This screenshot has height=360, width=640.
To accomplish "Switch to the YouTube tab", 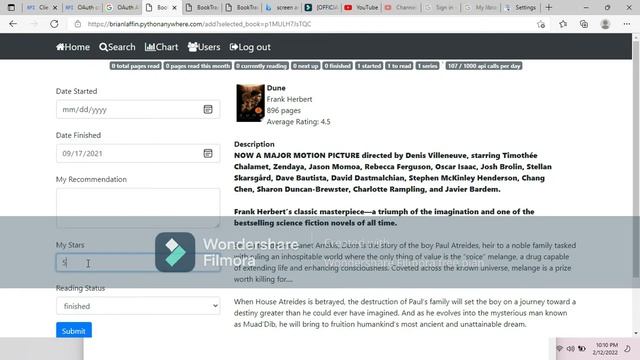I will pos(361,7).
